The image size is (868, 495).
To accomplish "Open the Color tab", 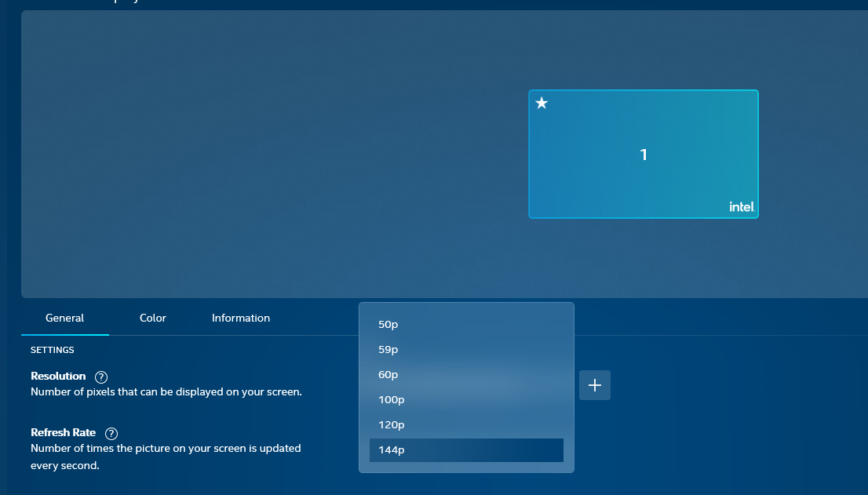I will tap(153, 318).
